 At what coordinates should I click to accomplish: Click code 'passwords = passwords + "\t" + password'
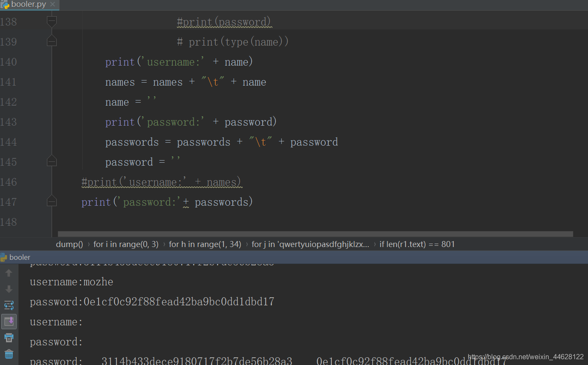[x=221, y=142]
